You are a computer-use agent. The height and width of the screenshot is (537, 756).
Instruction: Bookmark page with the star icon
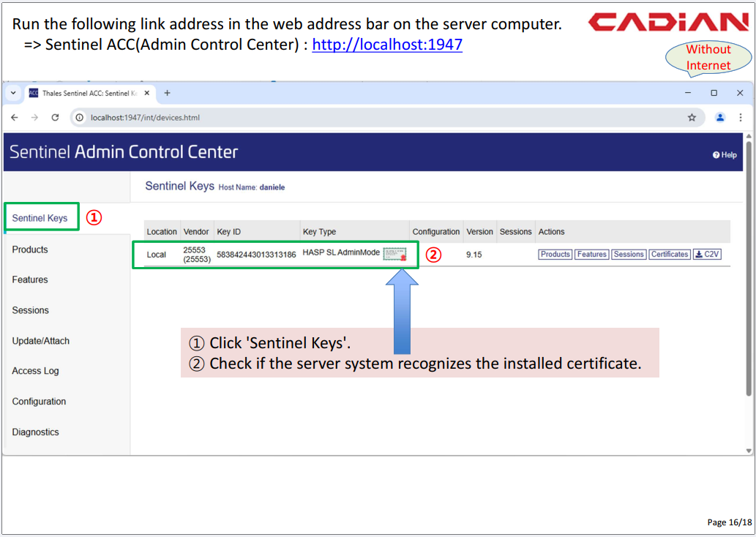692,117
